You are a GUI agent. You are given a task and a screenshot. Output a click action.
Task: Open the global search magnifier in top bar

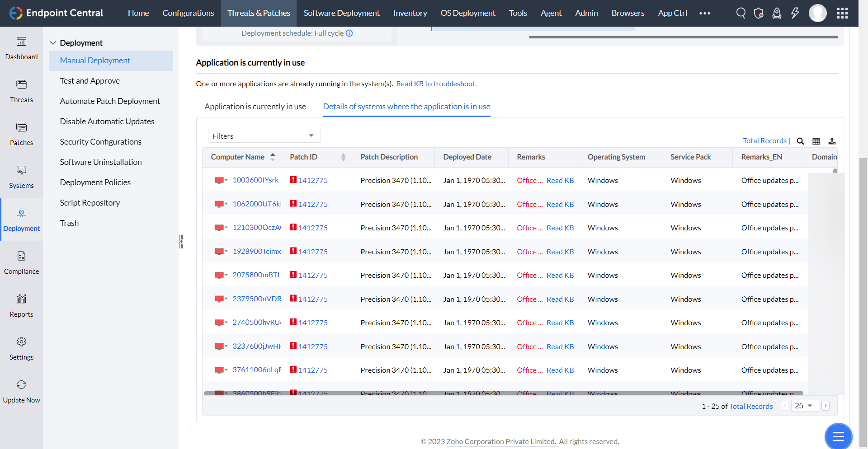tap(741, 13)
